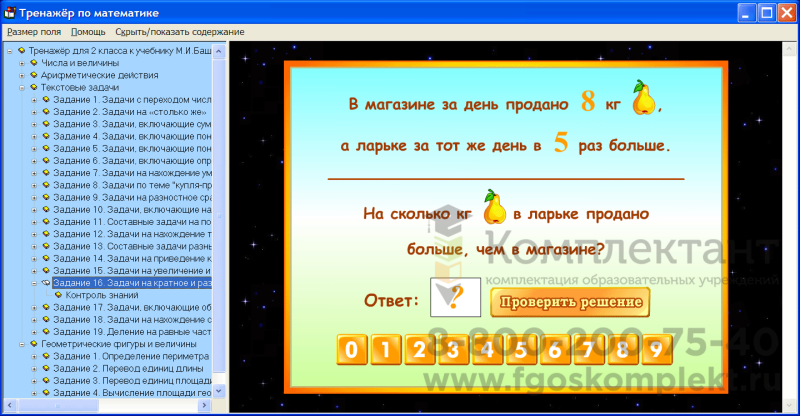Viewport: 800px width, 416px height.
Task: Expand the Арифметические действия node
Action: click(x=22, y=76)
